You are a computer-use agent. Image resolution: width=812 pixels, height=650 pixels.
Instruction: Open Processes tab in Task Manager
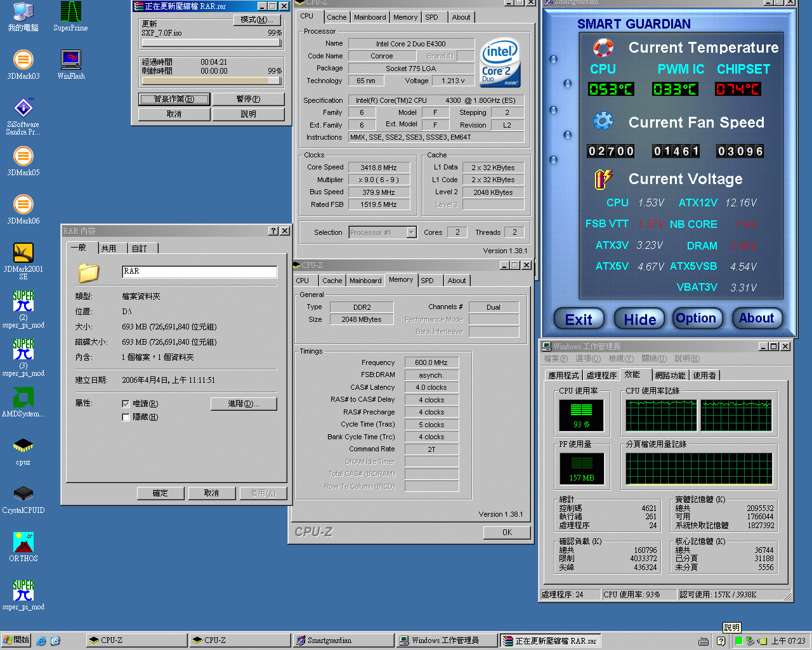[601, 376]
